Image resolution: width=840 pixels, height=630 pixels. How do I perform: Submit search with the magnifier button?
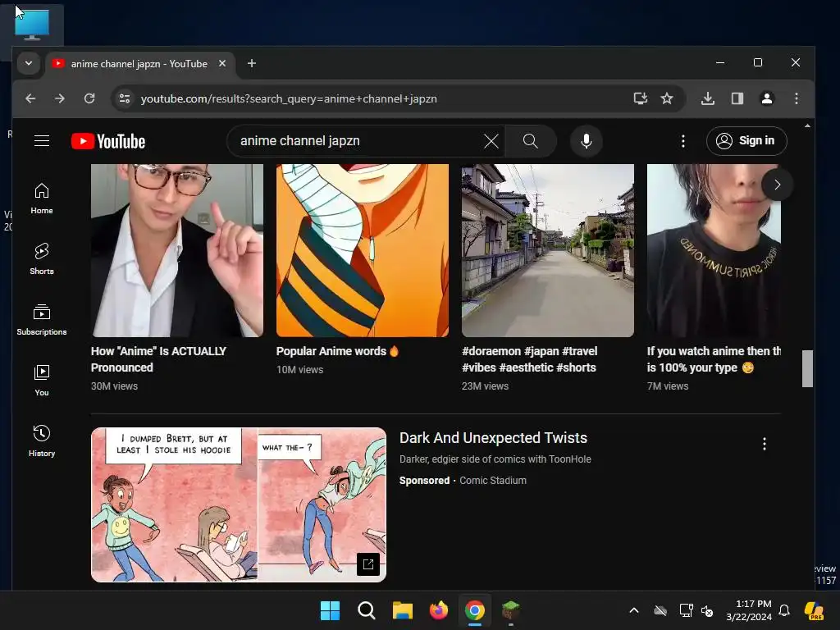click(x=531, y=141)
